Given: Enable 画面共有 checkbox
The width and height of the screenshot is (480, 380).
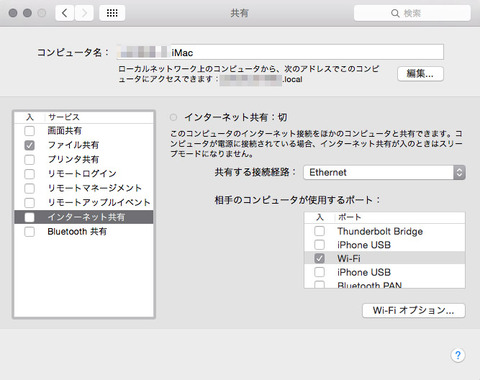Looking at the screenshot, I should [29, 131].
